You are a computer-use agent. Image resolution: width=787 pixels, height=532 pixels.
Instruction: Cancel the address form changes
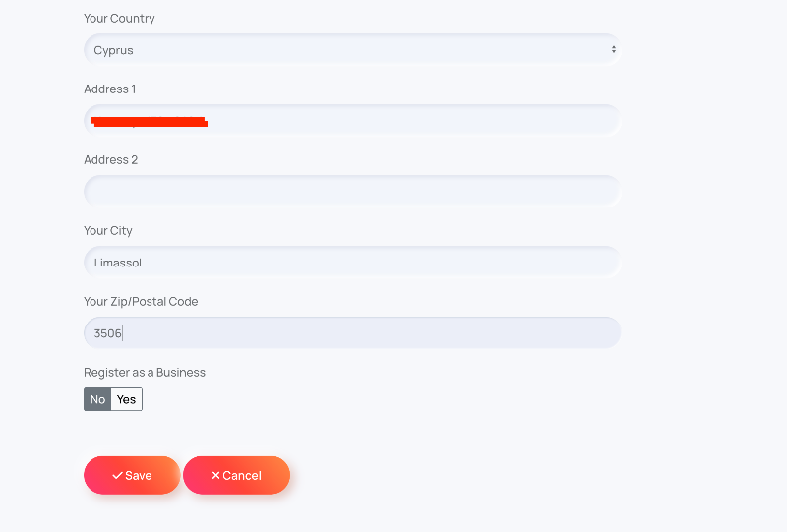pyautogui.click(x=236, y=475)
